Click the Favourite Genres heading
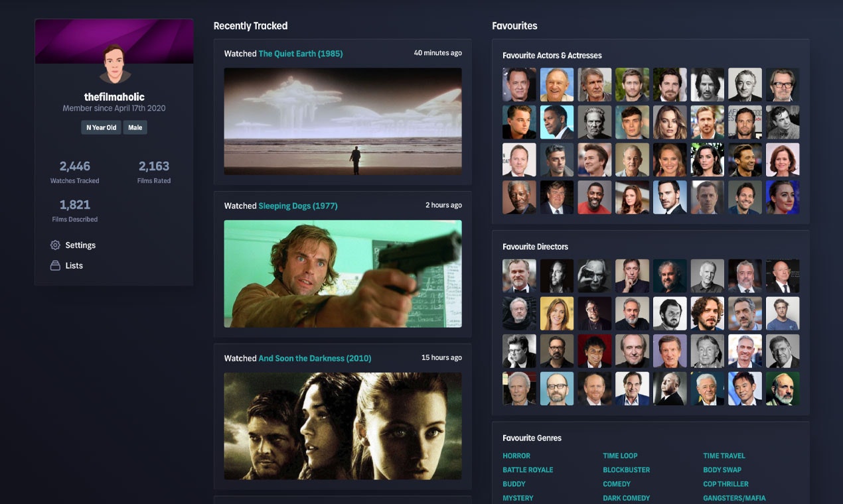 pyautogui.click(x=532, y=438)
